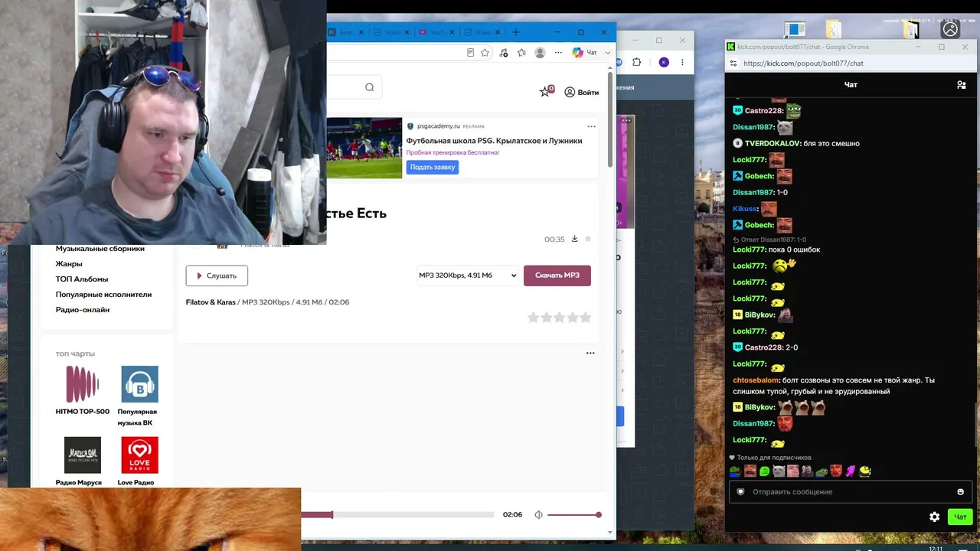Viewport: 980px width, 551px height.
Task: Click the chat identity shield icon in the input
Action: (740, 492)
